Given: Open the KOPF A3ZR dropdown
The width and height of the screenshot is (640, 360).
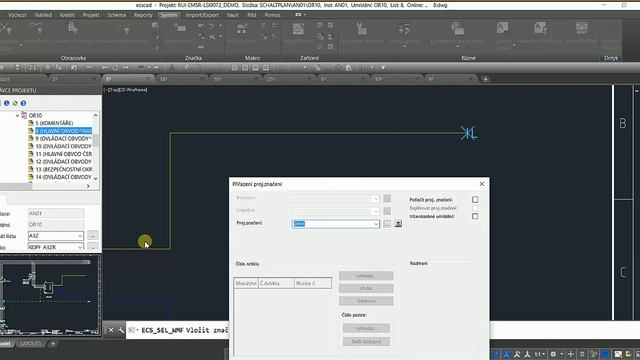Looking at the screenshot, I should coord(80,247).
